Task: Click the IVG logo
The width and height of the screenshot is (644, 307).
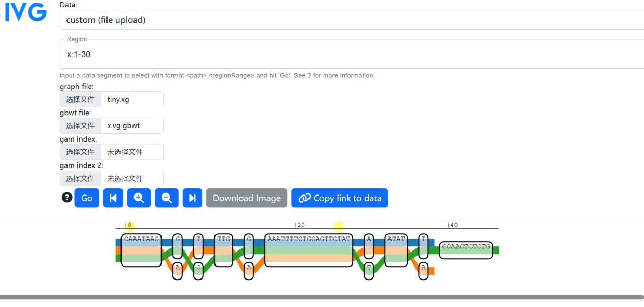Action: (26, 13)
